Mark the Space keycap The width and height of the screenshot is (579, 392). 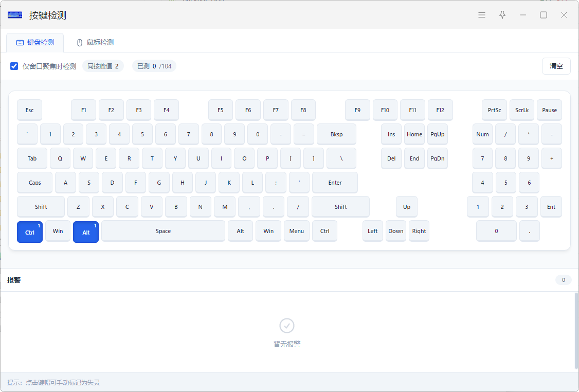point(163,231)
